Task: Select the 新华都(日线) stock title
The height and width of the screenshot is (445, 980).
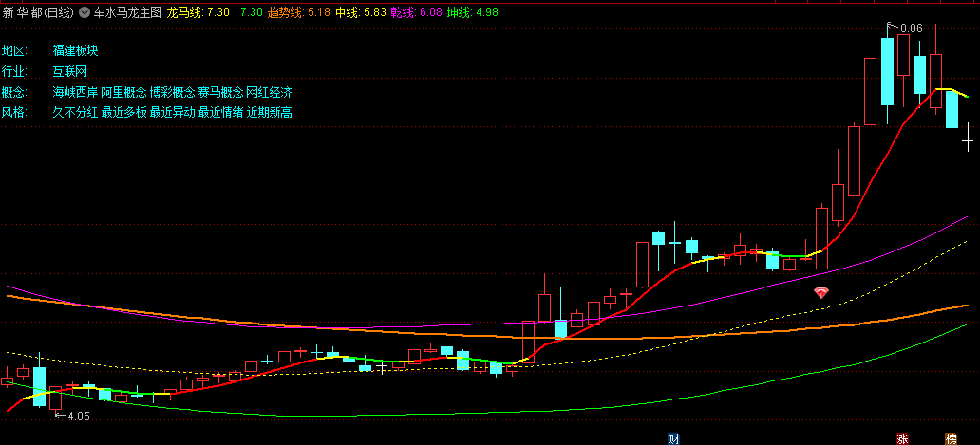Action: 38,12
